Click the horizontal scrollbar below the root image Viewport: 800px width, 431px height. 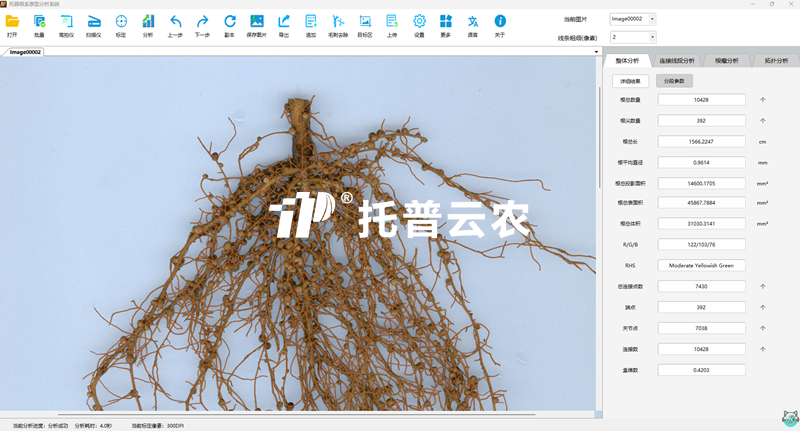click(x=300, y=415)
